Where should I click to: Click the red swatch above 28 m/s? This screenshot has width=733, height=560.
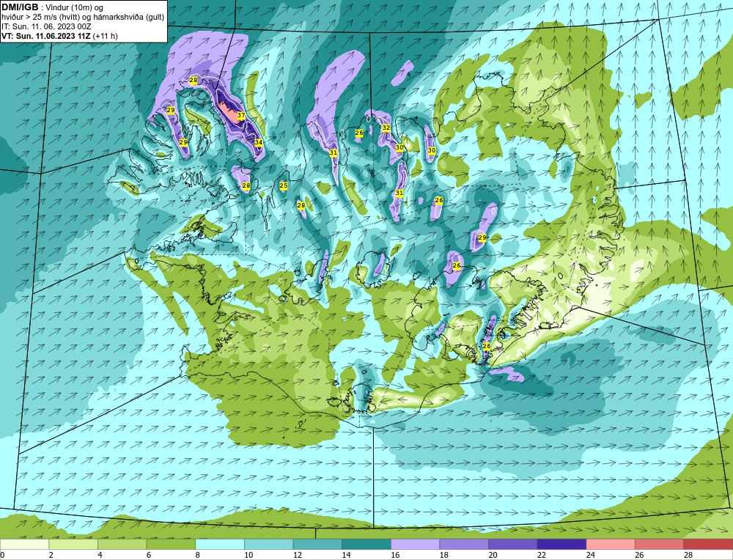pos(708,544)
